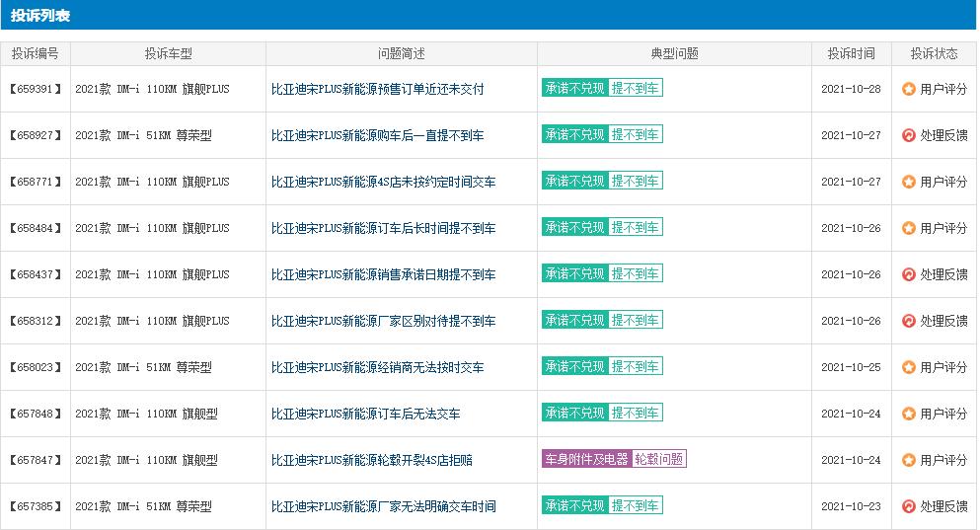This screenshot has width=980, height=530.
Task: Click the 典型问题 column header
Action: [x=674, y=53]
